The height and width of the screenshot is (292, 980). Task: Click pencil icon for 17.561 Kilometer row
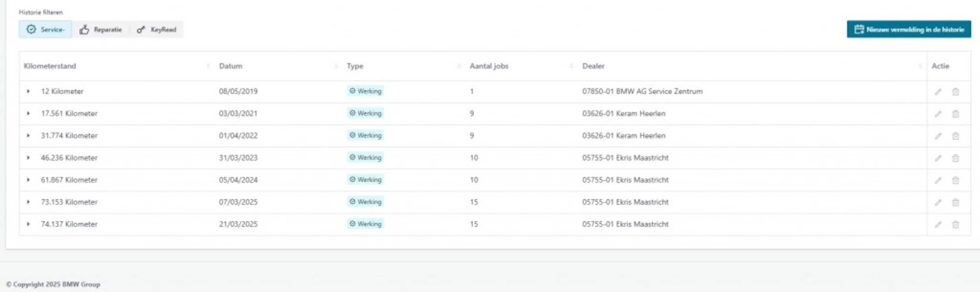(x=938, y=114)
